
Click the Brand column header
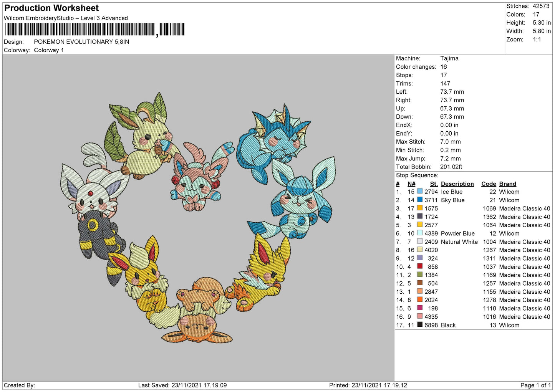(x=507, y=184)
